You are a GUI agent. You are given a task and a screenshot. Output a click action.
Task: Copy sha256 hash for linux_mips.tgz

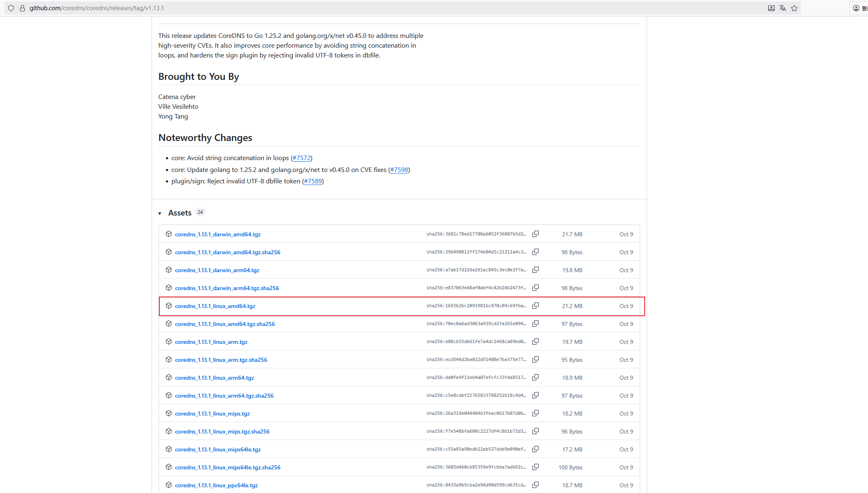pos(535,413)
